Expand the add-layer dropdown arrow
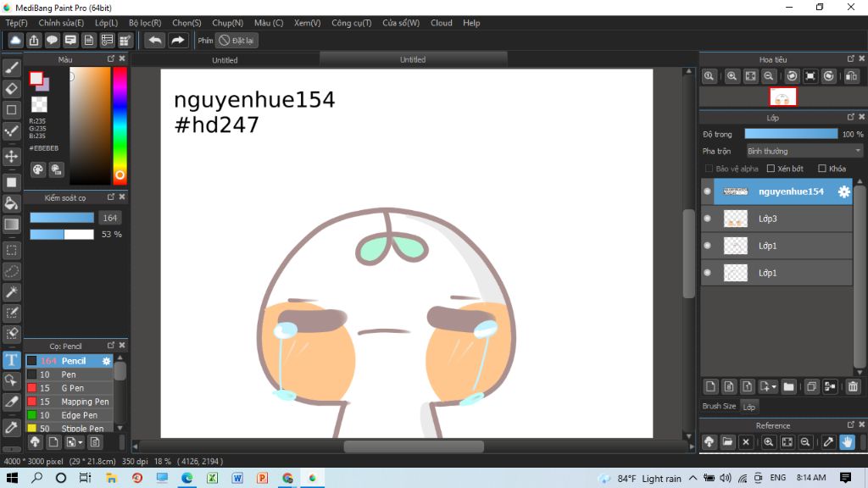 (x=773, y=386)
